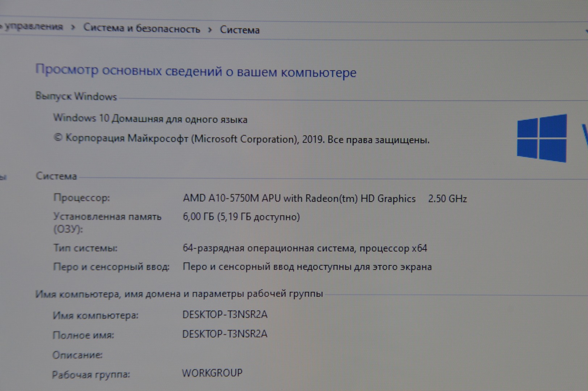Screen dimensions: 588x391
Task: Click the "Система" section header above Процессор
Action: point(56,176)
